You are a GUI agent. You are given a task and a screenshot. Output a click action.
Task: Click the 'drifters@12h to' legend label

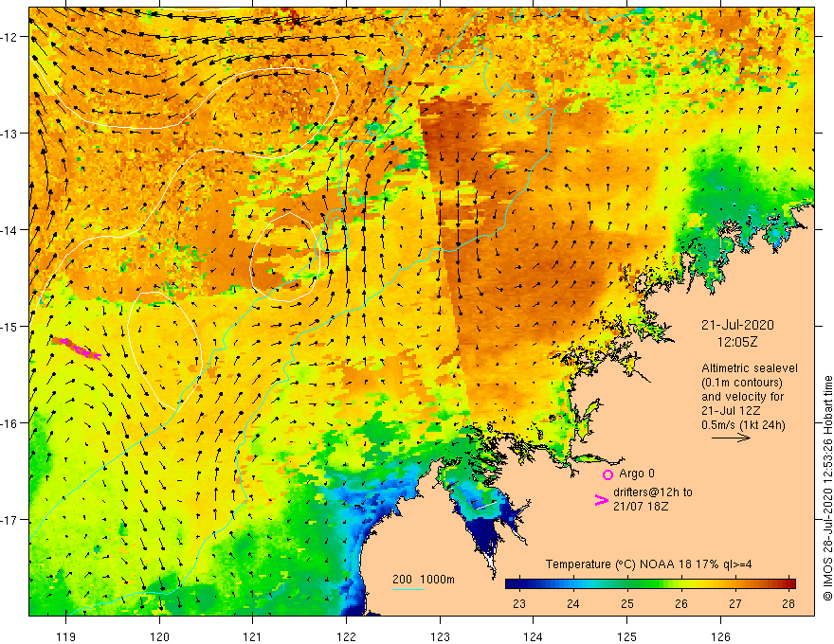(x=653, y=492)
